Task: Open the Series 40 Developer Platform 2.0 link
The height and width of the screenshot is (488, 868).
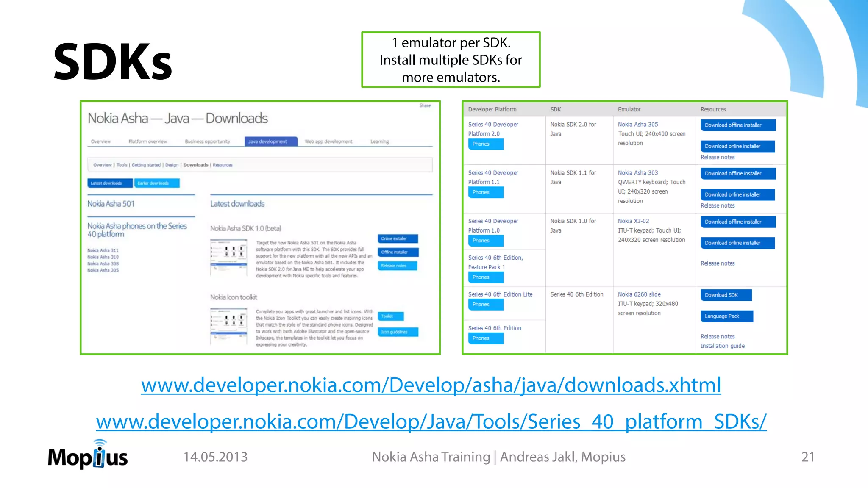Action: (x=493, y=129)
